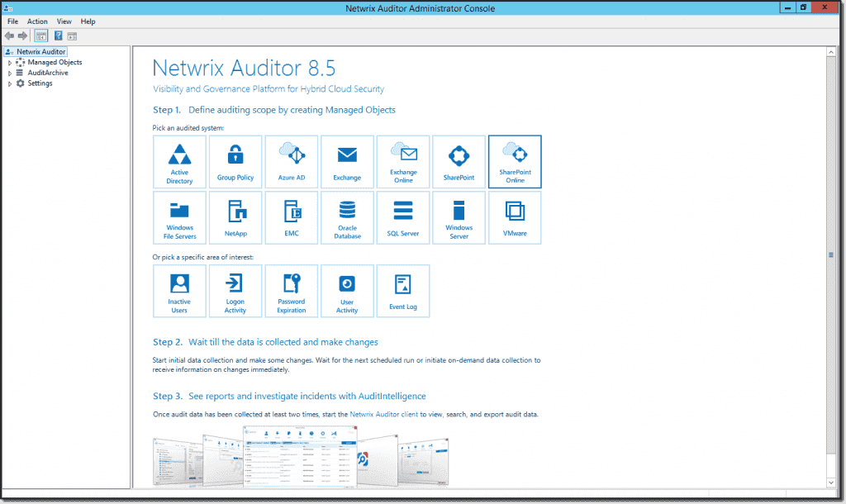The height and width of the screenshot is (504, 846).
Task: Click the scrollbar up arrow
Action: point(831,52)
